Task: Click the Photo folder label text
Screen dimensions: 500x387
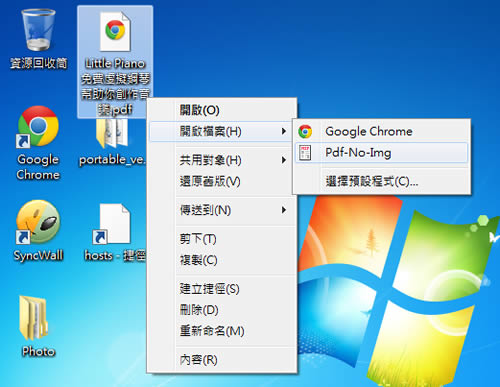Action: tap(38, 351)
